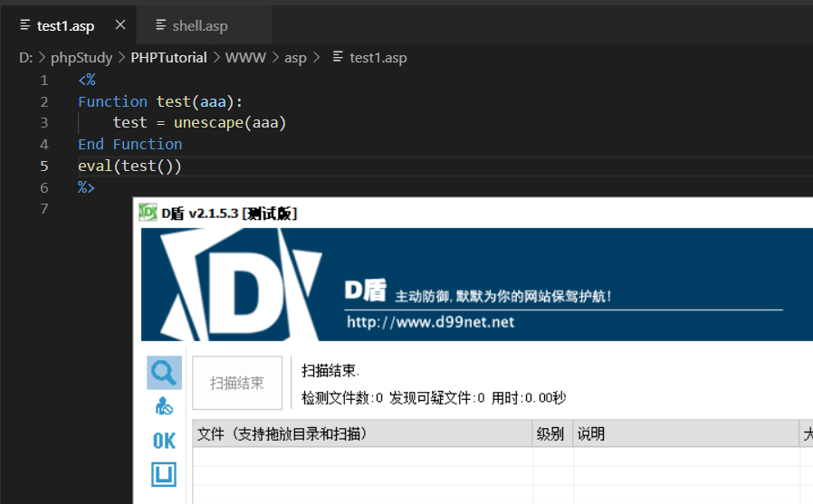Screen dimensions: 813x504
Task: Open the http://www.d99net.net link
Action: pyautogui.click(x=430, y=322)
